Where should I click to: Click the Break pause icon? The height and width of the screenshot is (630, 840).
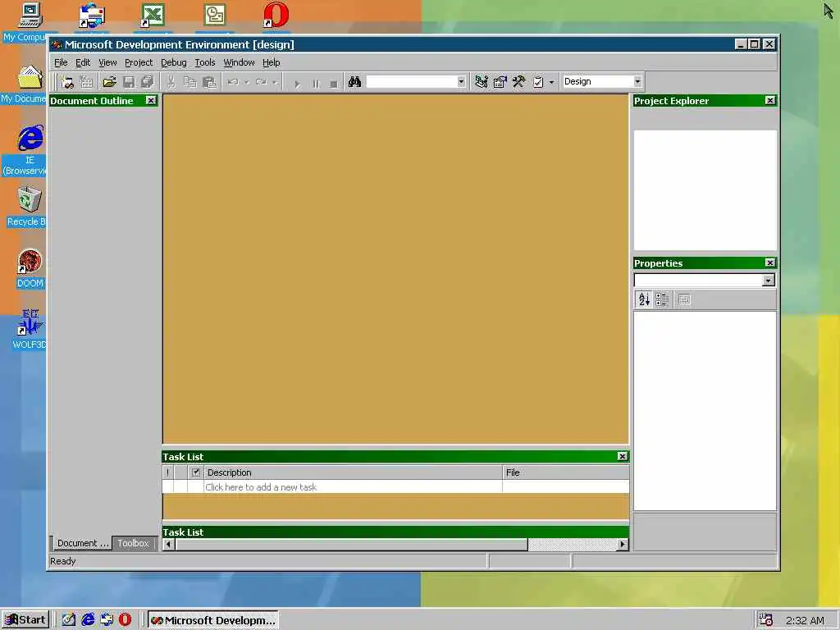(316, 83)
